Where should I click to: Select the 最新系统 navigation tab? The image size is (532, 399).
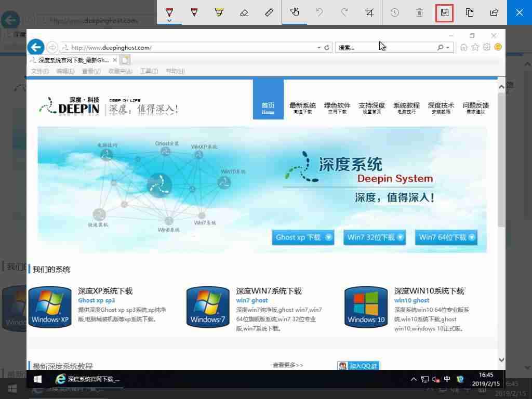coord(302,105)
